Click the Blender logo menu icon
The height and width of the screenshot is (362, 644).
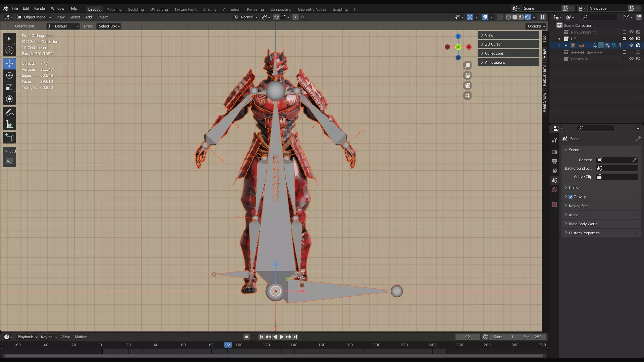[6, 8]
